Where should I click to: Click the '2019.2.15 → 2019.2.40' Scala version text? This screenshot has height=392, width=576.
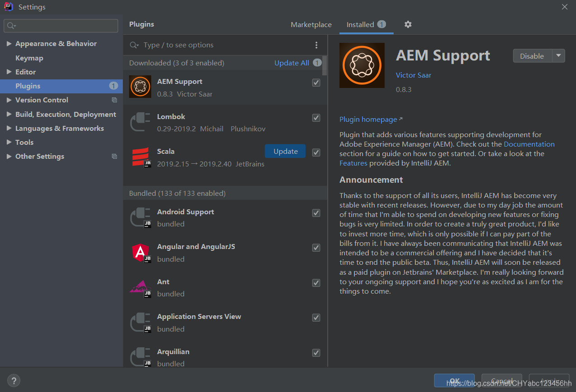pyautogui.click(x=194, y=164)
